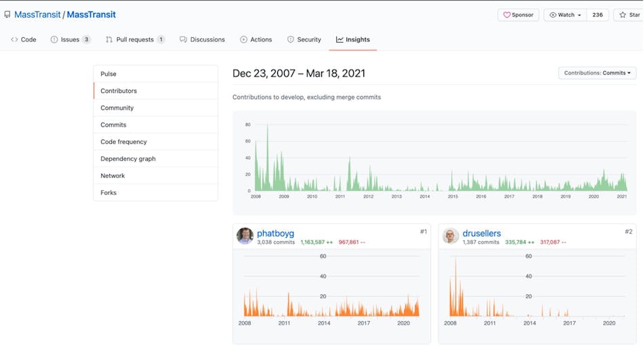
Task: Open Network in the sidebar
Action: [156, 175]
